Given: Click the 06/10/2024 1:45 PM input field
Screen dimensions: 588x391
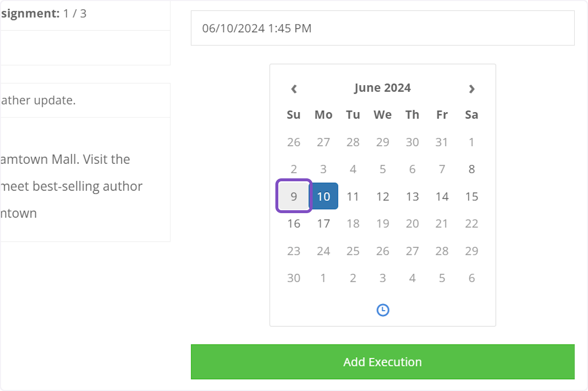Looking at the screenshot, I should coord(383,28).
